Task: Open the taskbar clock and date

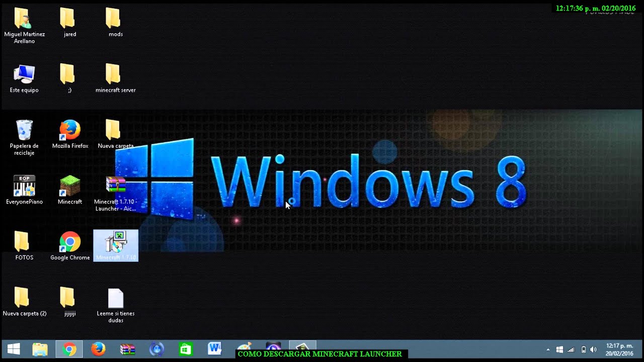Action: tap(619, 350)
